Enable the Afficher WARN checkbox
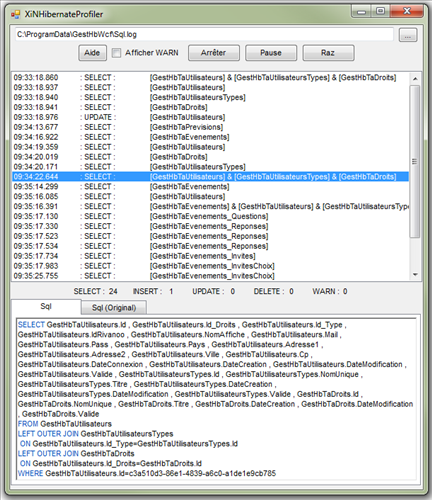This screenshot has width=432, height=500. 116,53
